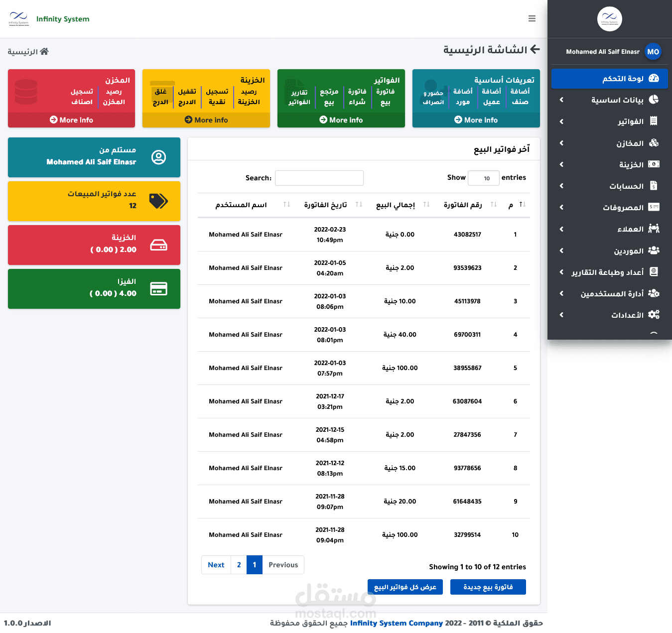
Task: Click the Show entries number field
Action: (484, 178)
